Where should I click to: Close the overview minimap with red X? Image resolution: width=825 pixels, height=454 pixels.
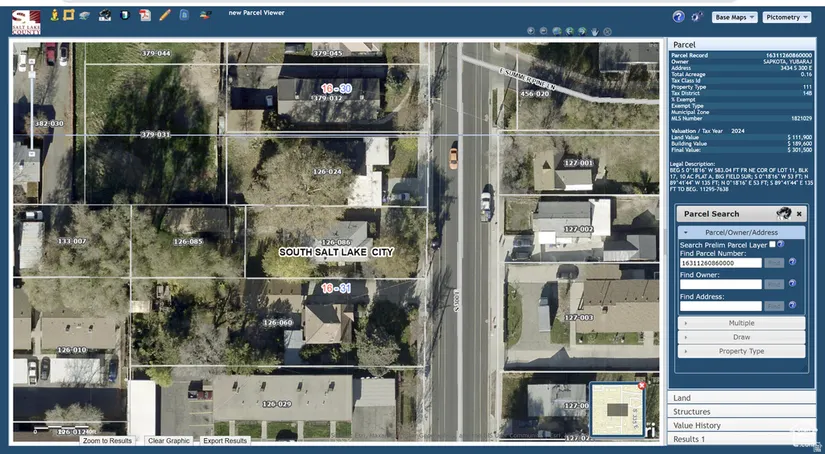pos(641,386)
